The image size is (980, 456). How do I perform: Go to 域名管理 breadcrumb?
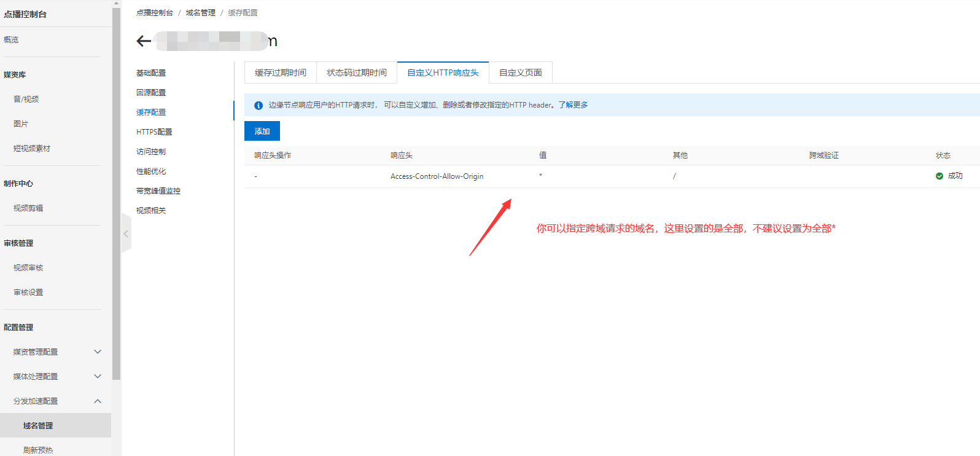[201, 13]
